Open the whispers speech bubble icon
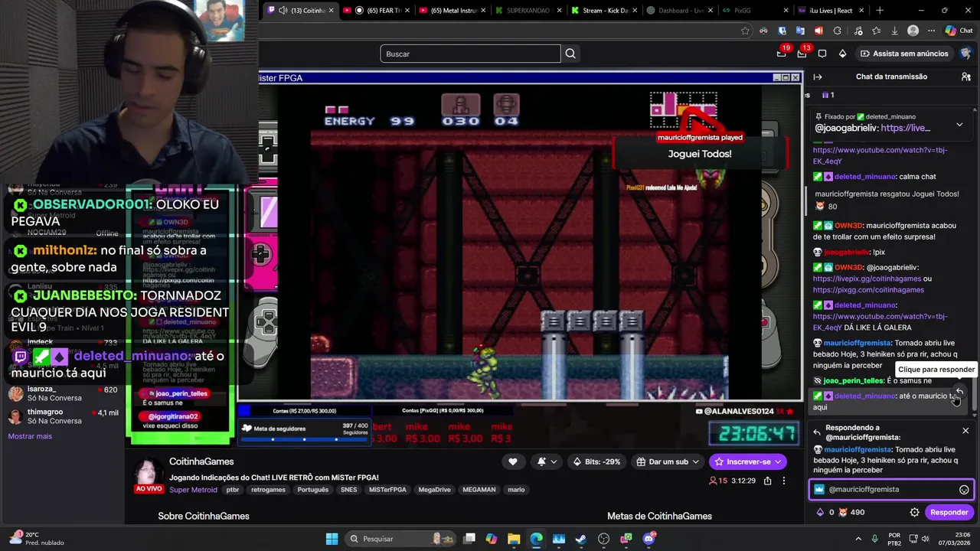 click(822, 54)
